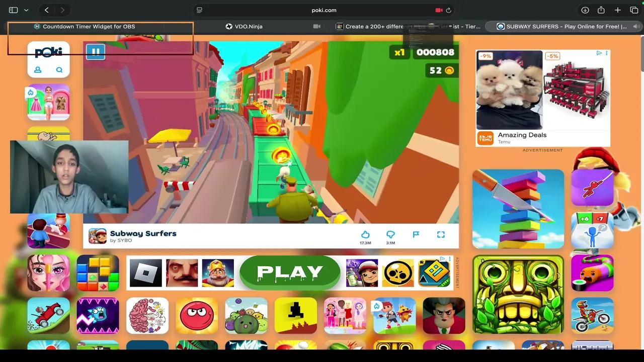Screen dimensions: 644x362
Task: Open the sushi roll game thumbnail
Action: click(593, 273)
